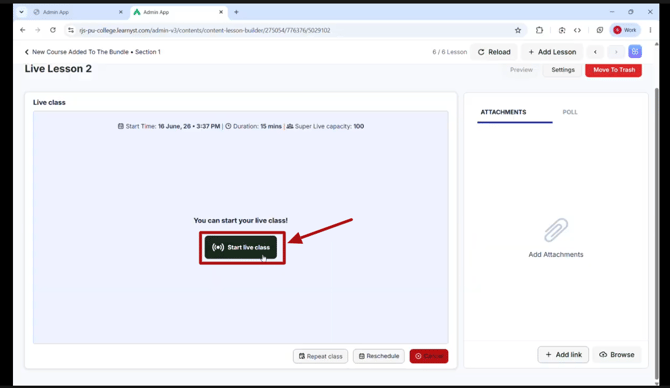
Task: Preview the live lesson
Action: point(521,70)
